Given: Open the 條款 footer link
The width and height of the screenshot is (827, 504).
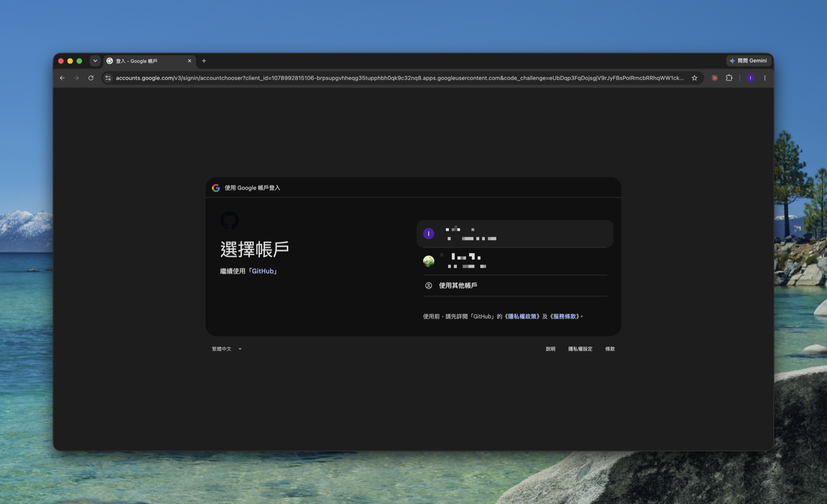Looking at the screenshot, I should 610,349.
